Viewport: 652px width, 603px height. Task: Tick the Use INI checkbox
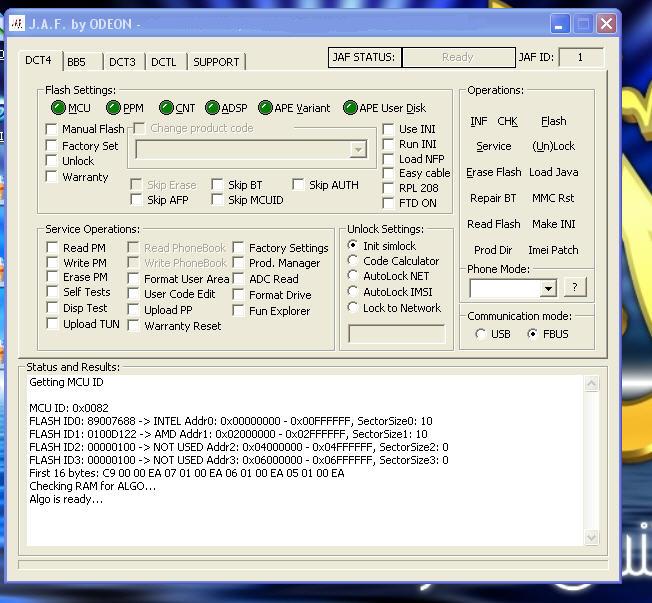click(388, 129)
